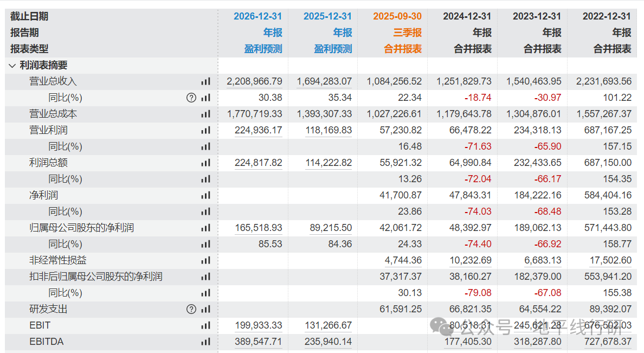This screenshot has height=353, width=644.
Task: Open chart icon for EBIT row
Action: pos(205,325)
